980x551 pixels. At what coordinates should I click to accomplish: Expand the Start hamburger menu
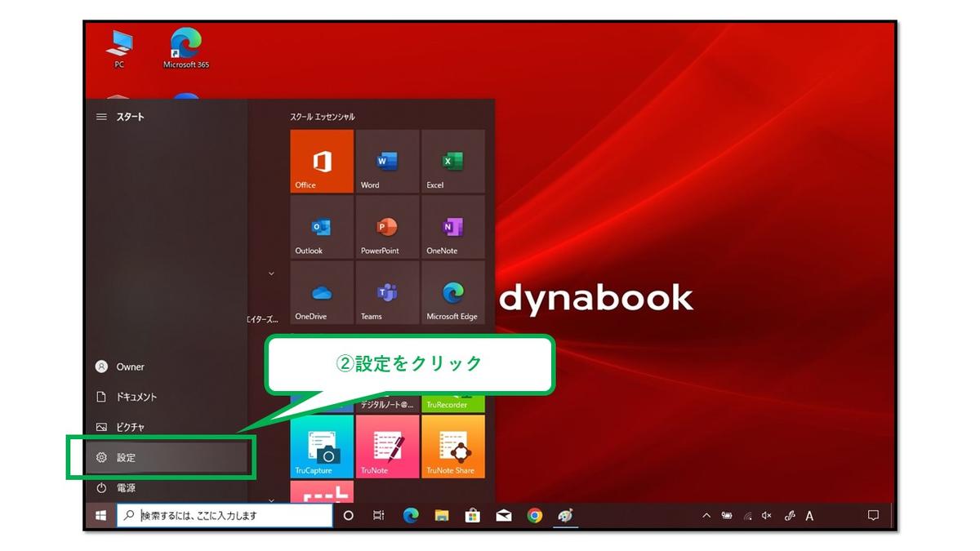click(101, 117)
